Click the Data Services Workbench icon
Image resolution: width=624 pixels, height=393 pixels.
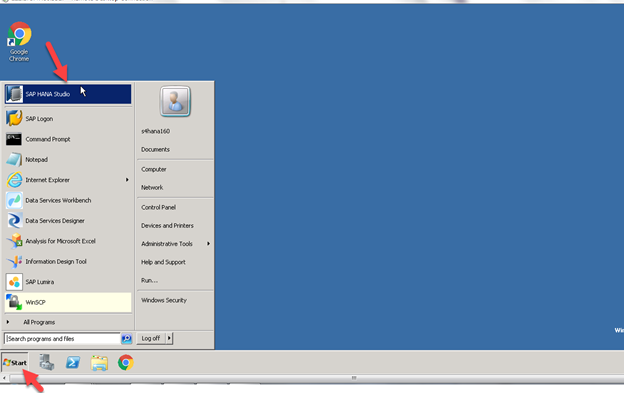[14, 200]
